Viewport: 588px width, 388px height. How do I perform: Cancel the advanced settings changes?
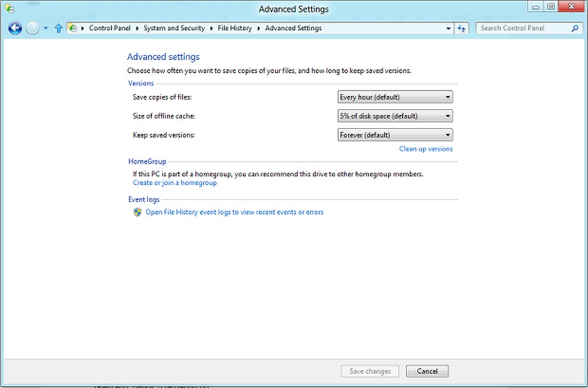pos(427,371)
